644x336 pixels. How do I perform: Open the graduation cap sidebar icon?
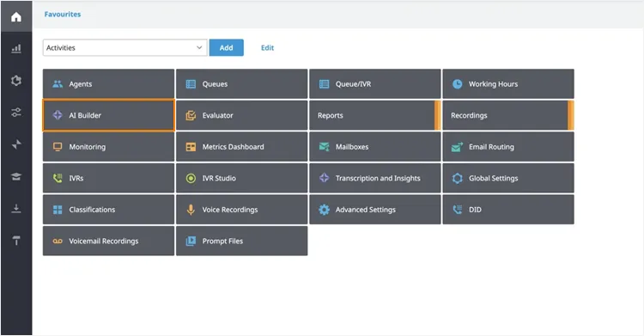click(16, 176)
